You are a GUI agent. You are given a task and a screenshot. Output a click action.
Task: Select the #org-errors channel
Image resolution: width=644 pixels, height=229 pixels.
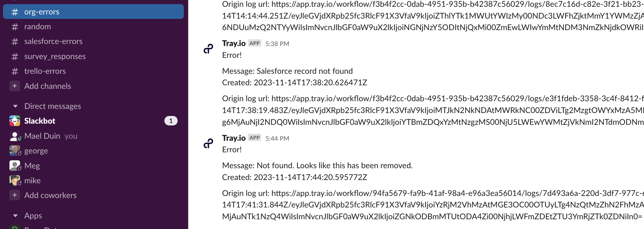41,12
